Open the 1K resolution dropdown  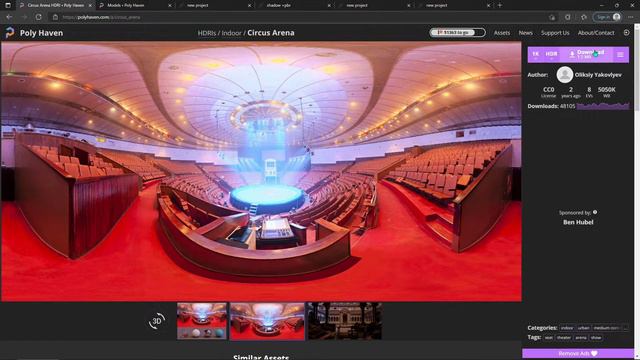536,54
